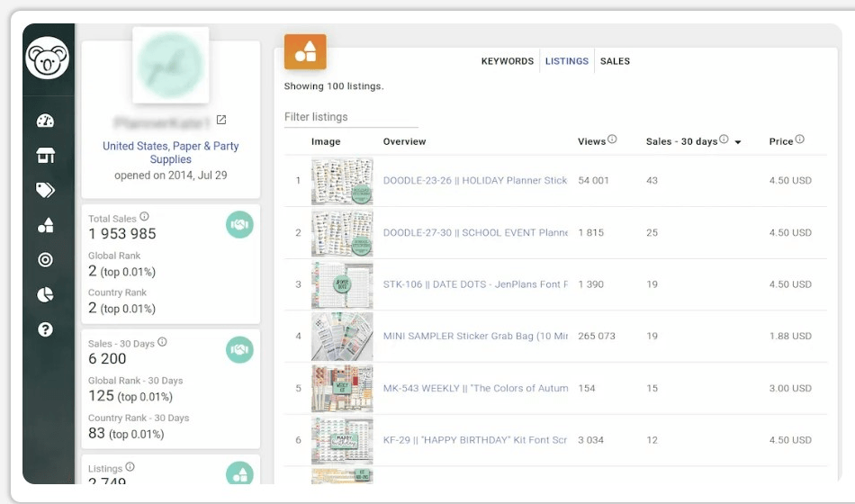Viewport: 855px width, 504px height.
Task: Switch to the Sales tab
Action: [x=615, y=61]
